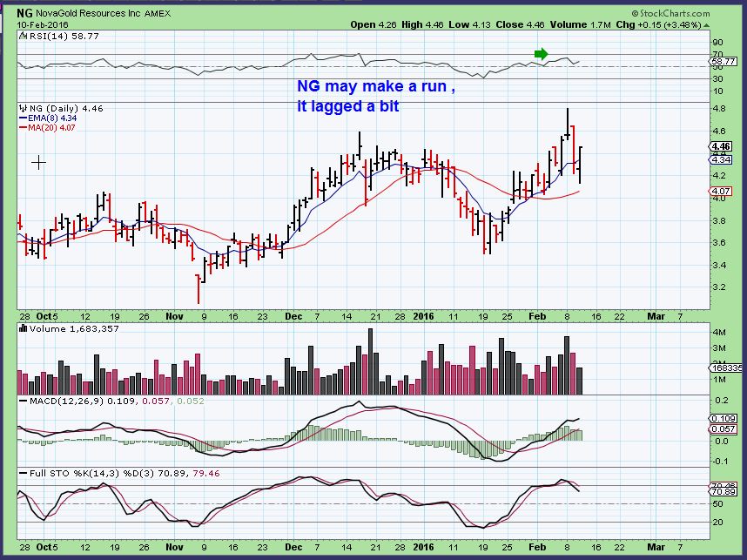Click the 4.34 EMA tag on right axis
This screenshot has width=747, height=560.
click(721, 160)
